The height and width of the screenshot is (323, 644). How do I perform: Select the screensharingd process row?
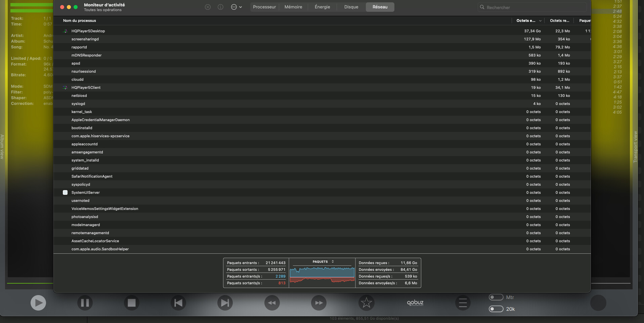[x=322, y=39]
